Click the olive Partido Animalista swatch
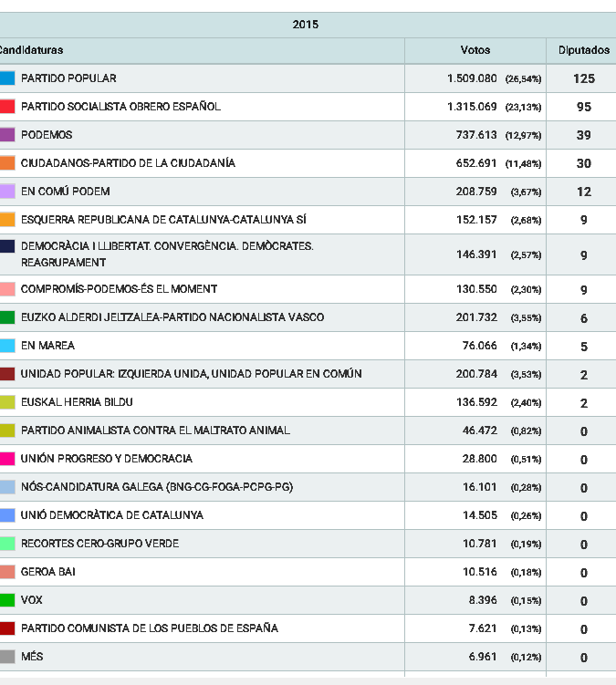 7,431
